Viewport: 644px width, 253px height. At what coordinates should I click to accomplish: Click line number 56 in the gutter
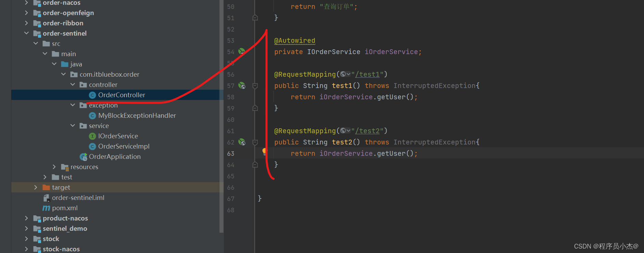coord(231,74)
